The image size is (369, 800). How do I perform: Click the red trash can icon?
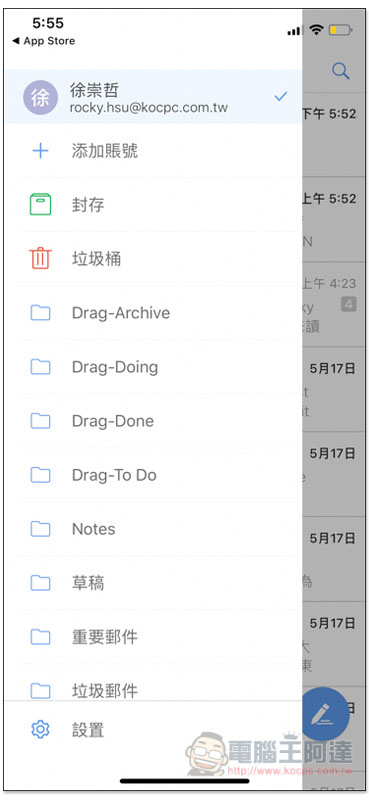tap(40, 259)
